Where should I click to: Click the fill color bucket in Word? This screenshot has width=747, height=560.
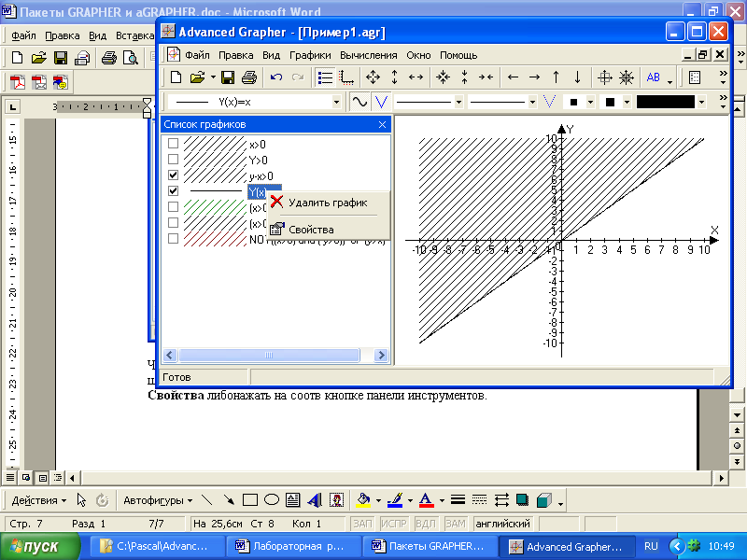point(363,500)
